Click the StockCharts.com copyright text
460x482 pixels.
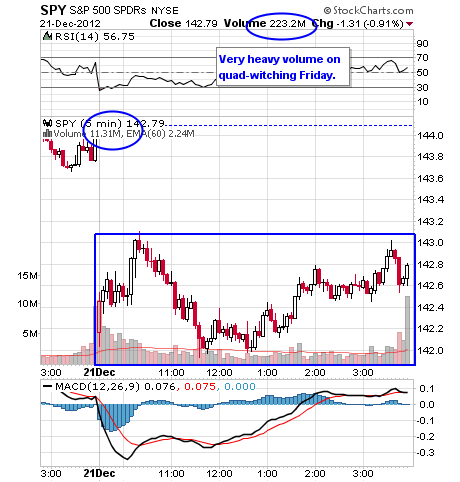coord(368,10)
